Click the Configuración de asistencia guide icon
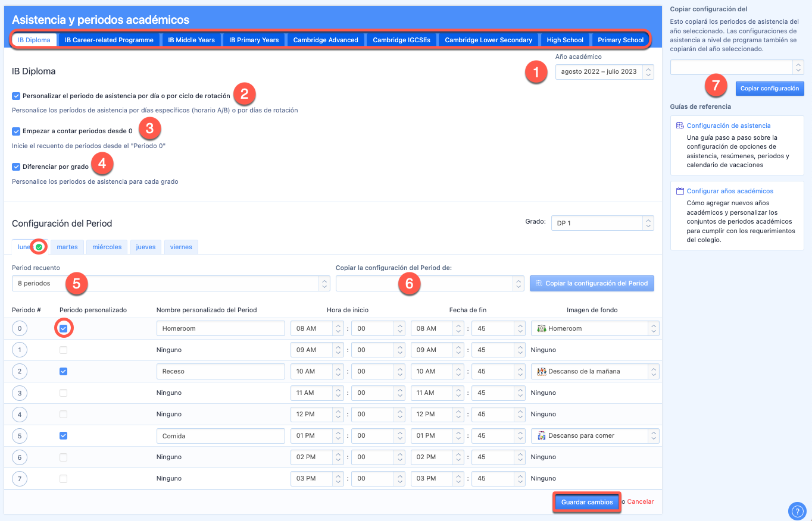 pyautogui.click(x=680, y=125)
